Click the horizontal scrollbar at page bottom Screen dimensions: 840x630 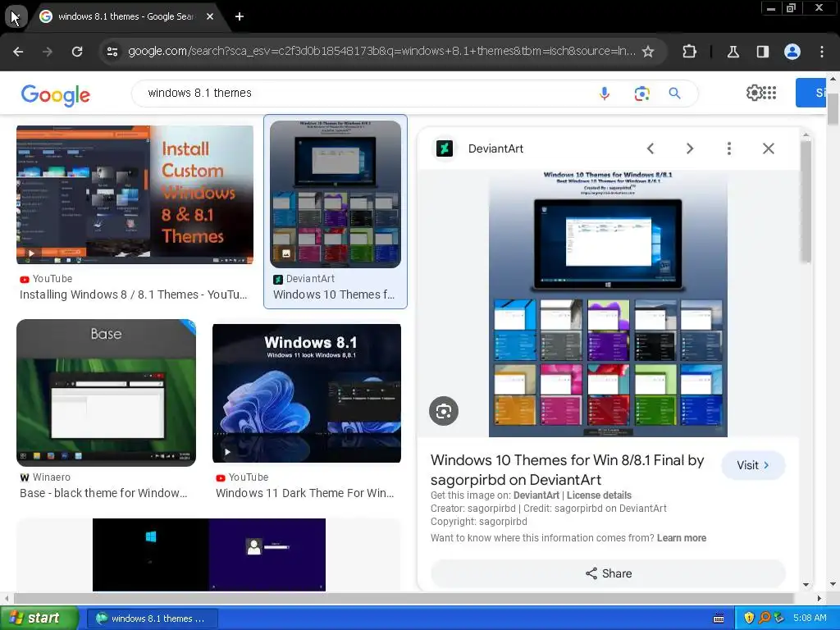point(404,598)
